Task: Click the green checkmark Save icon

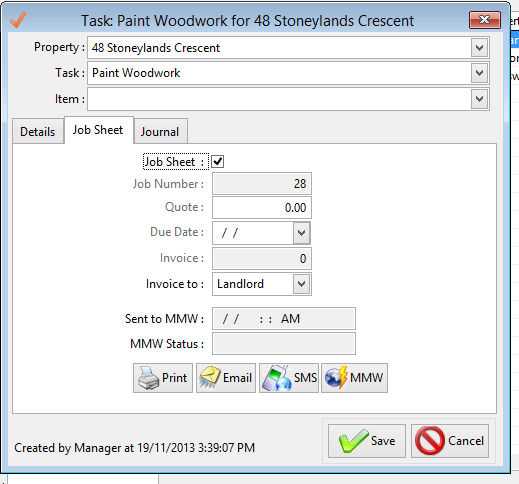Action: tap(353, 441)
